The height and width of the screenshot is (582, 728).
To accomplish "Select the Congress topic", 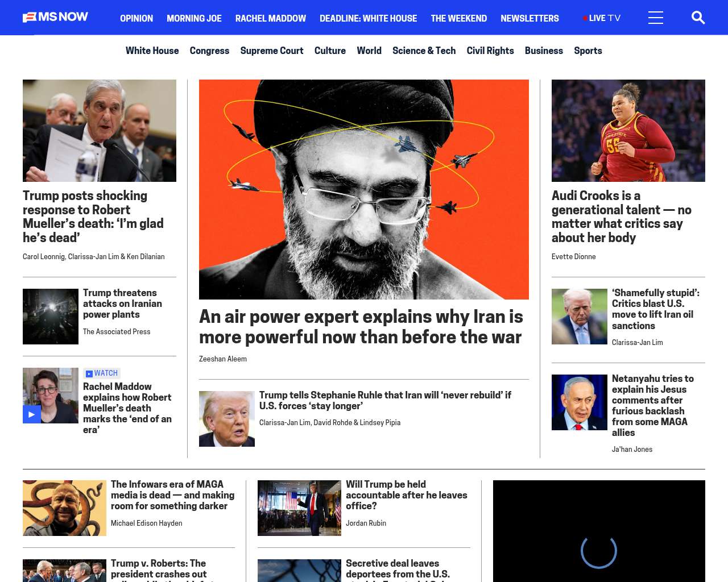I will click(x=209, y=51).
